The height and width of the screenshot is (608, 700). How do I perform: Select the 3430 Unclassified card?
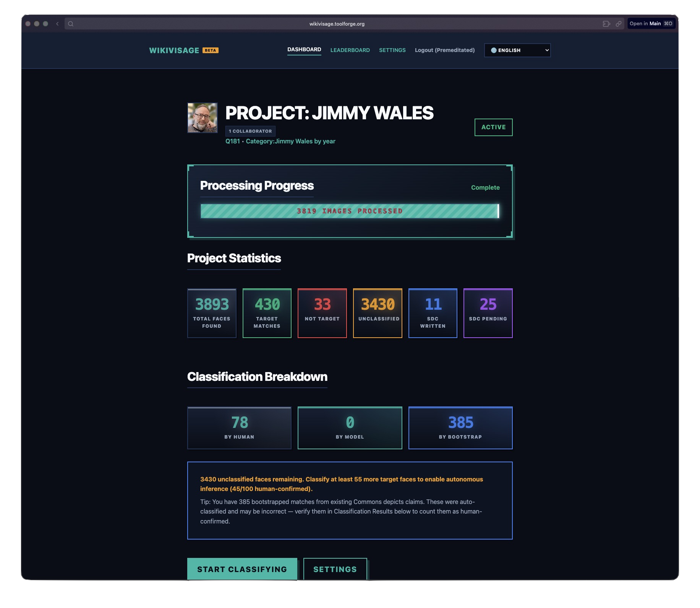coord(378,313)
